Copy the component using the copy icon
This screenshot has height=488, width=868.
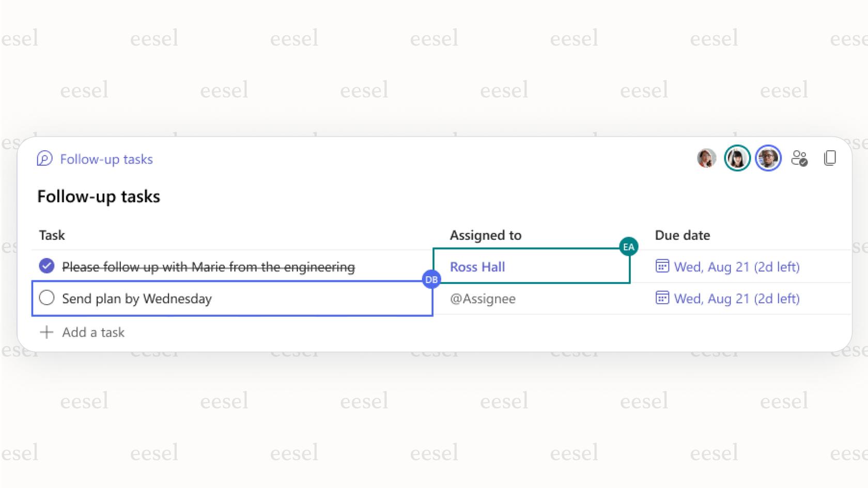(x=830, y=158)
